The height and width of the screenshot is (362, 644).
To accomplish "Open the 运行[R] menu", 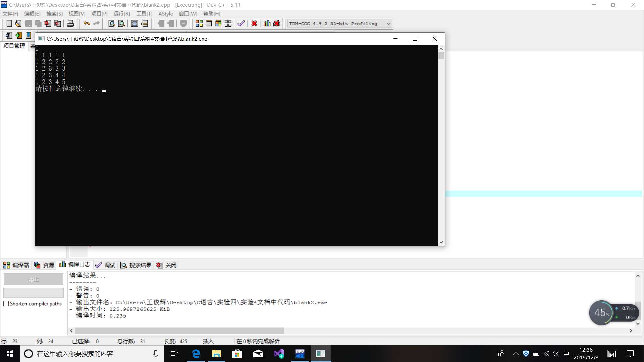I will [x=122, y=14].
